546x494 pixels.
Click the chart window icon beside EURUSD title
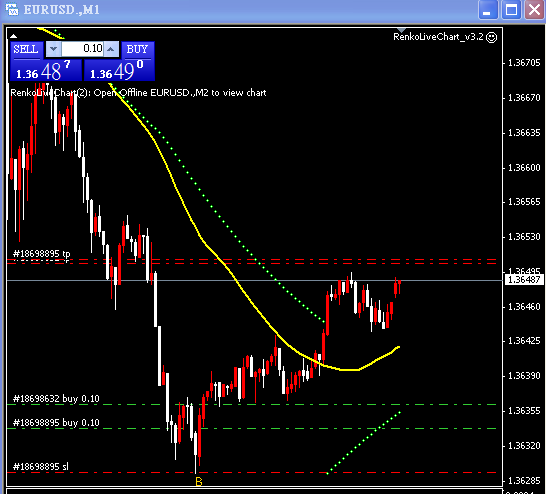tap(12, 9)
